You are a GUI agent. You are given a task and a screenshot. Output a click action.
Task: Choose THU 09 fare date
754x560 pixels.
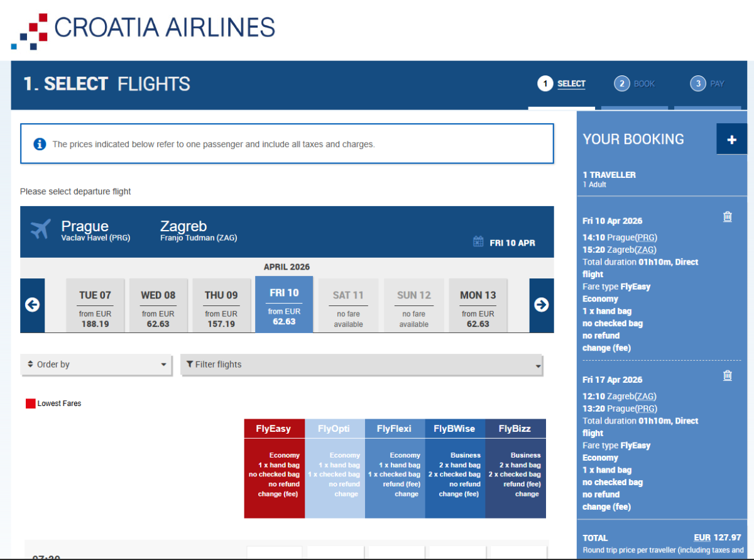click(x=221, y=305)
